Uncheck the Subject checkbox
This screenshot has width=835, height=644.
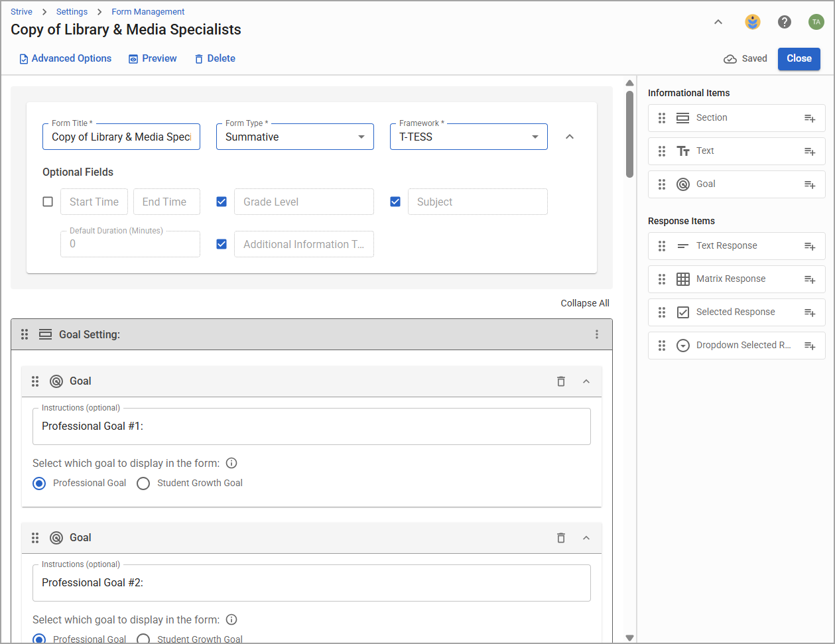(x=395, y=202)
